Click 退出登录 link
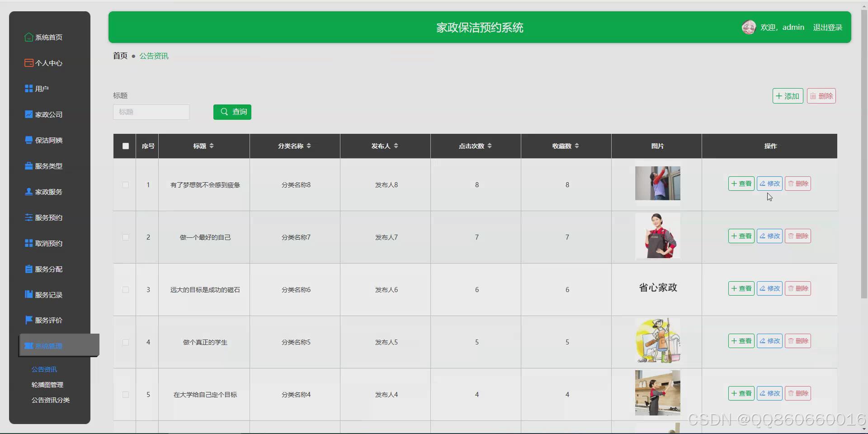This screenshot has width=868, height=434. click(827, 27)
